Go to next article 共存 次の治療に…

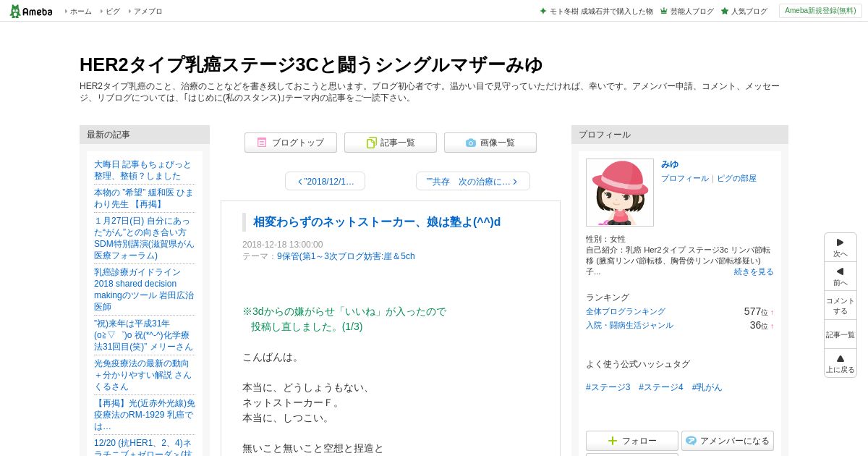pyautogui.click(x=473, y=181)
